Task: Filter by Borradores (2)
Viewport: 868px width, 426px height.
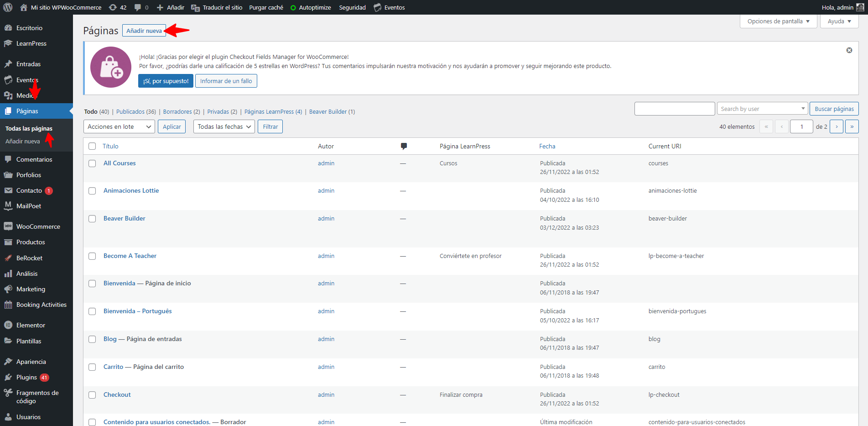Action: point(182,111)
